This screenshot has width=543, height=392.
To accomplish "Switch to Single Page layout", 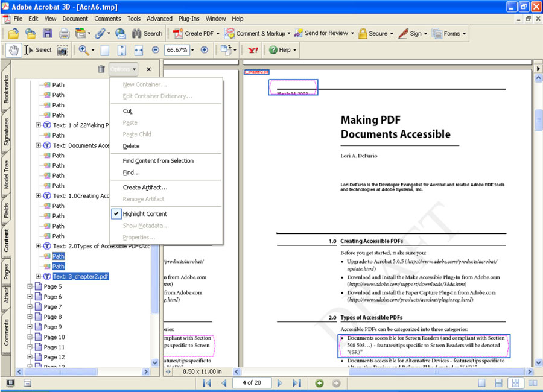I will (x=481, y=382).
